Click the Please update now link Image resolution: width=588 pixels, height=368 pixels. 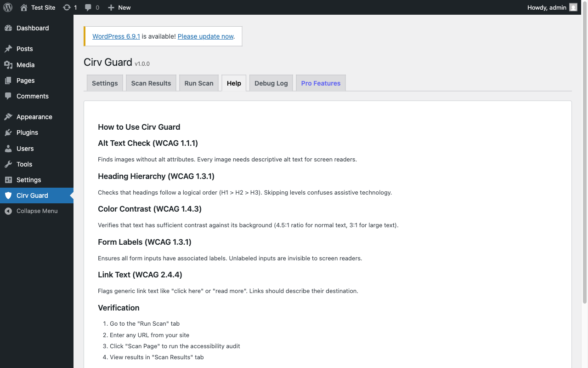coord(205,36)
